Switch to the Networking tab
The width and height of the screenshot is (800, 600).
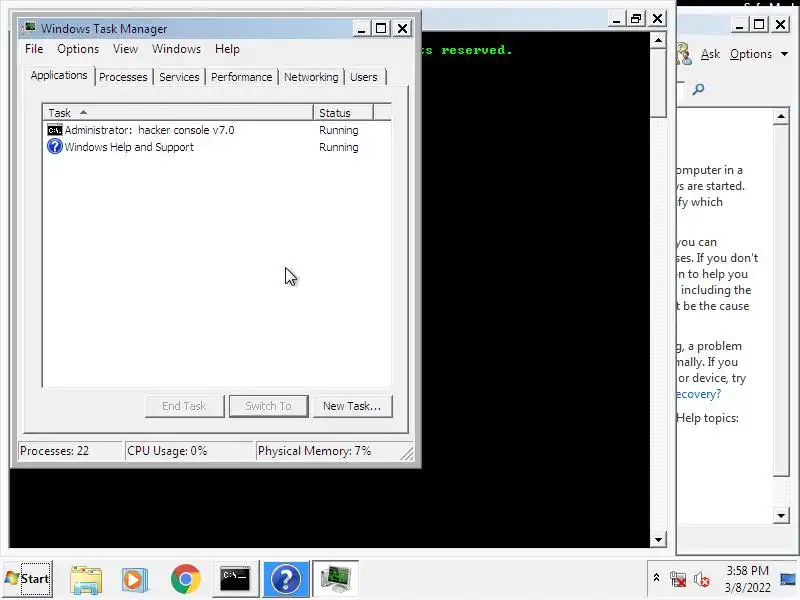click(x=311, y=77)
